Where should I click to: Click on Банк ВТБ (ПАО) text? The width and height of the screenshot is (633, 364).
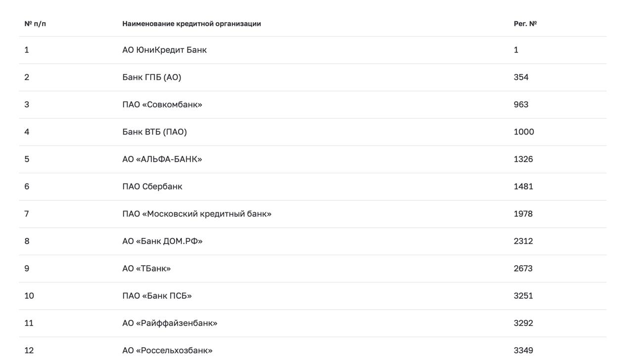[x=154, y=132]
